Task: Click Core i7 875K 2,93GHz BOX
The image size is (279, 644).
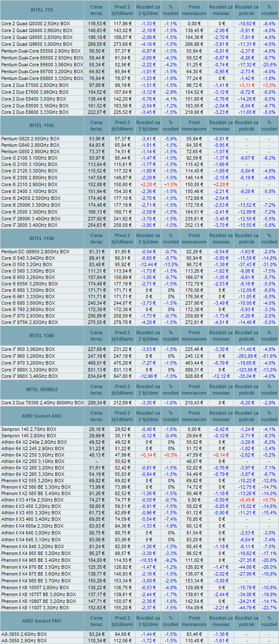Action: pyautogui.click(x=30, y=322)
